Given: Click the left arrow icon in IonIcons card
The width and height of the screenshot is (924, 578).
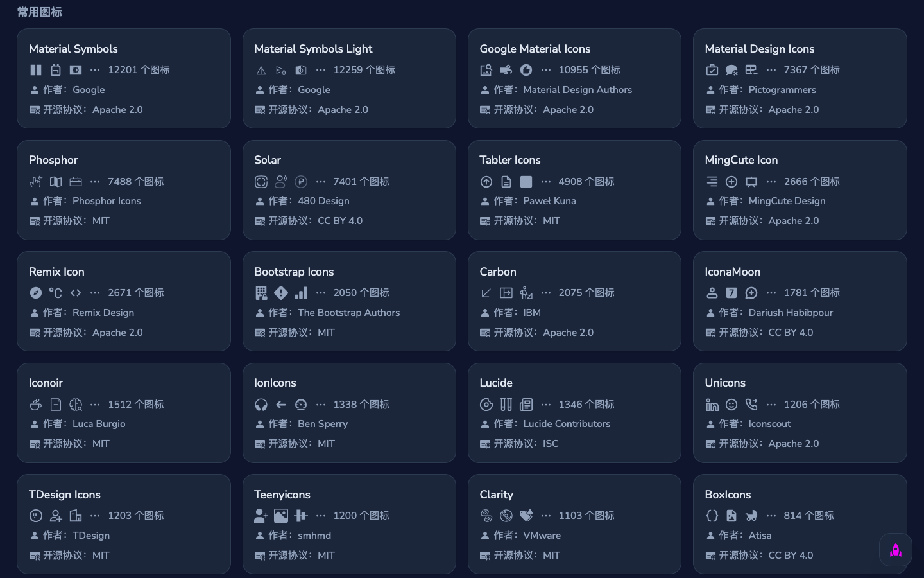Looking at the screenshot, I should click(x=281, y=405).
